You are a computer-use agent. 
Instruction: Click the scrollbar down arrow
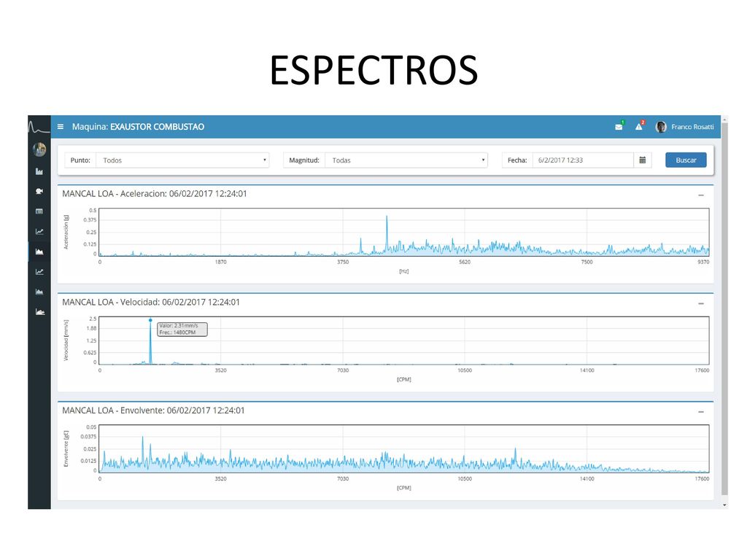724,505
